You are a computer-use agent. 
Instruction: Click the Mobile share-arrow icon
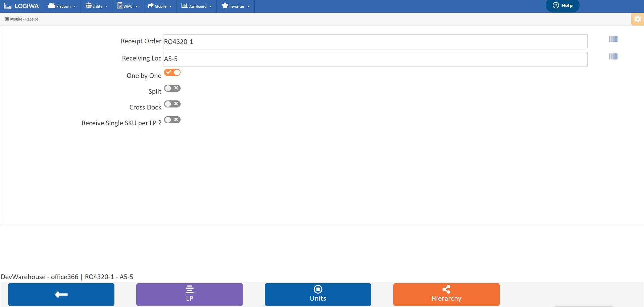click(x=150, y=6)
